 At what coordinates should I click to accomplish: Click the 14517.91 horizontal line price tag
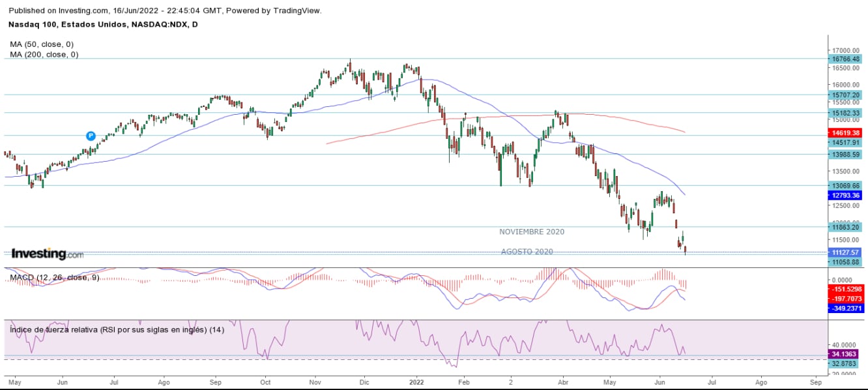(x=845, y=142)
